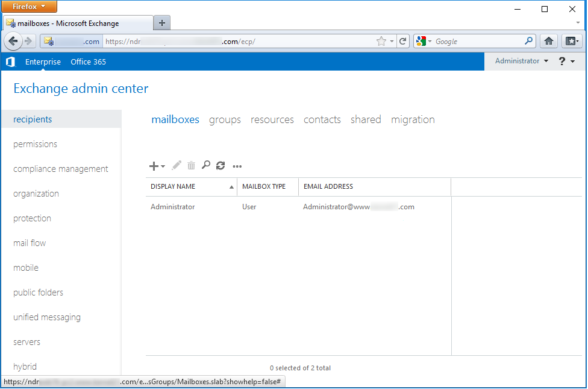Screen dimensions: 588x389
Task: Click the '0 selected of 2 total' status text
Action: (300, 368)
